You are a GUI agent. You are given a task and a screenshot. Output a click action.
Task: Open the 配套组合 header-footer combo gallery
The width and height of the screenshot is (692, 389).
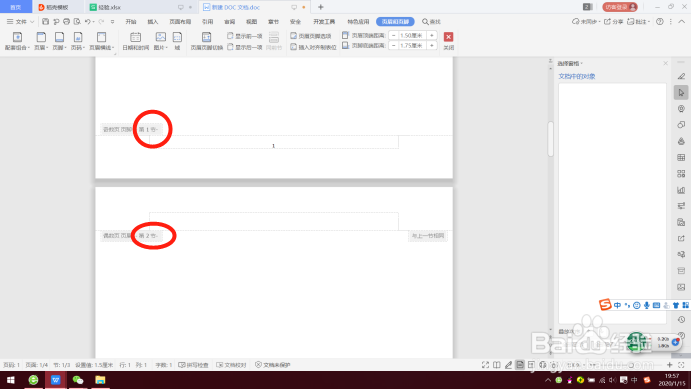coord(17,41)
